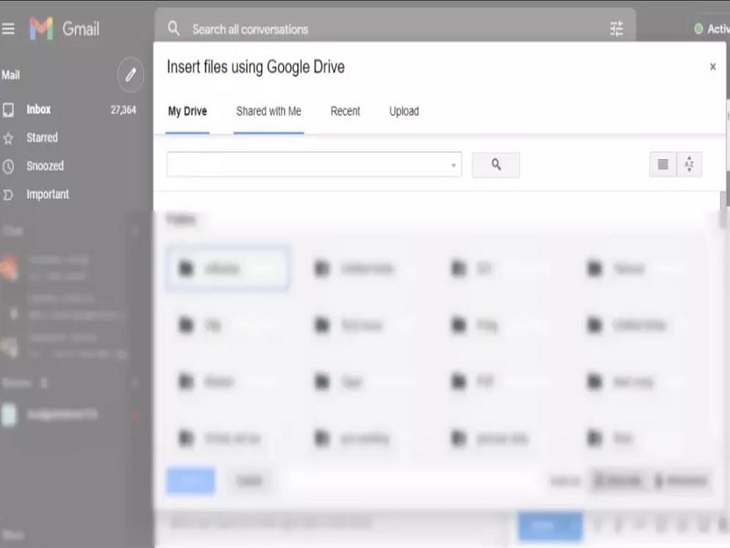Viewport: 730px width, 548px height.
Task: Switch to list view in Drive picker
Action: [662, 165]
